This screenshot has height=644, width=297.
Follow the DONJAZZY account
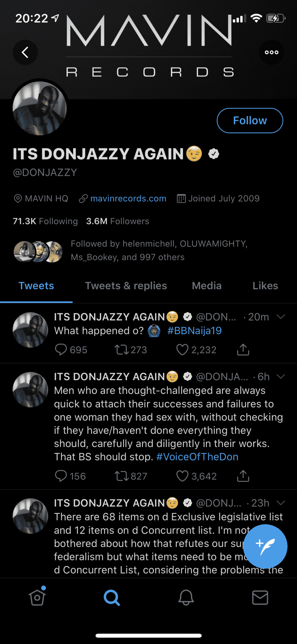click(250, 121)
